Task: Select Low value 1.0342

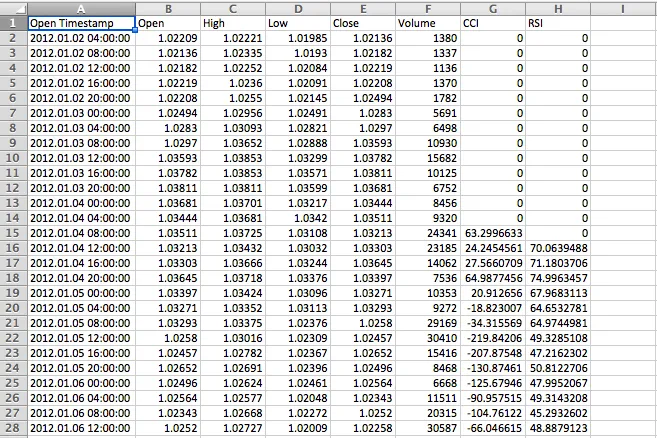Action: (298, 218)
